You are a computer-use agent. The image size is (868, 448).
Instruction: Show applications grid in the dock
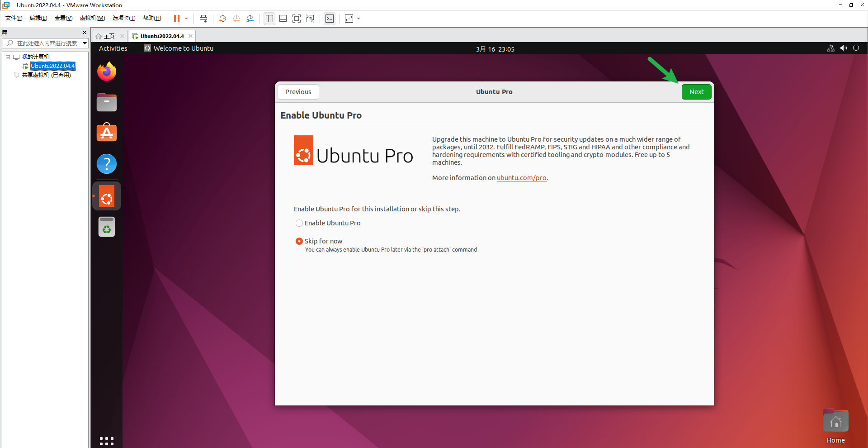click(107, 441)
